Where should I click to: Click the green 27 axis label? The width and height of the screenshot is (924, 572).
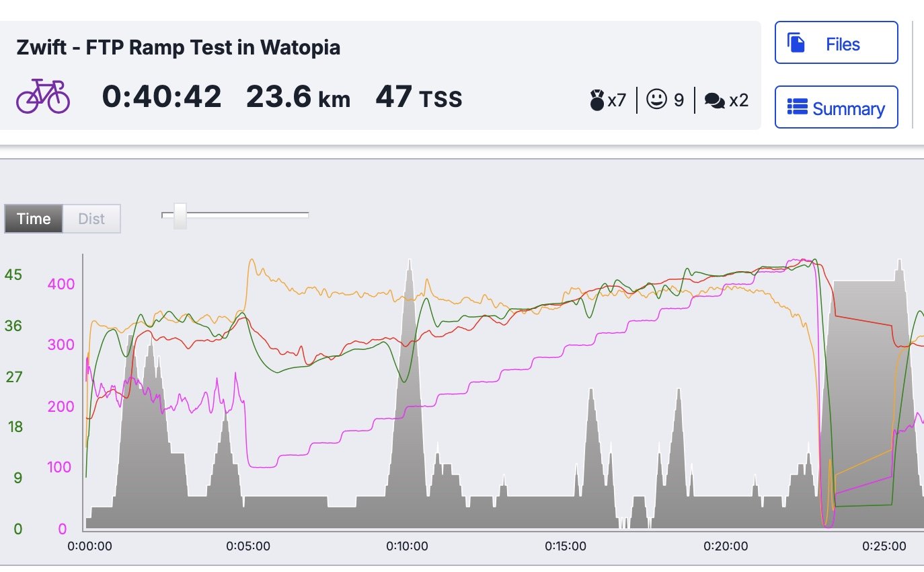pyautogui.click(x=13, y=377)
